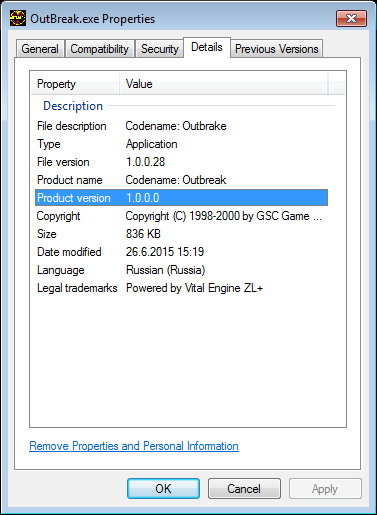
Task: Click the value "26.6.2015 15:19"
Action: click(x=165, y=252)
